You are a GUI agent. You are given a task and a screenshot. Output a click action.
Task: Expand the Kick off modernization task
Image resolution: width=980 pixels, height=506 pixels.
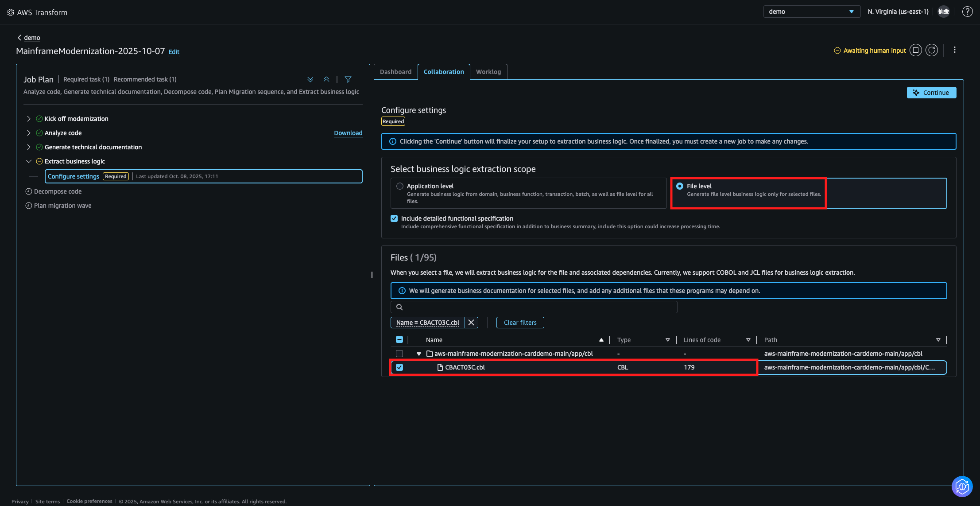29,119
